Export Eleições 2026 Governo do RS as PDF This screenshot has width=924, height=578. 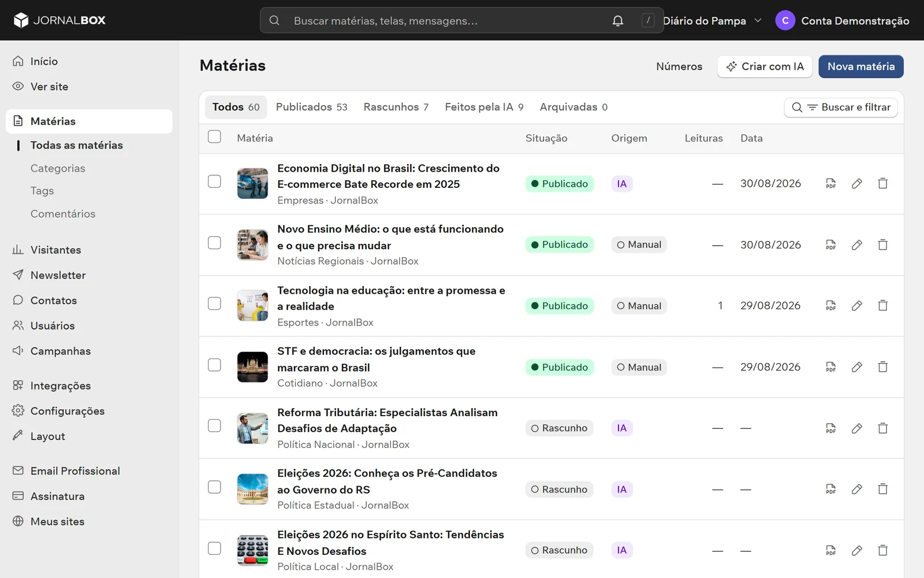[x=830, y=489]
